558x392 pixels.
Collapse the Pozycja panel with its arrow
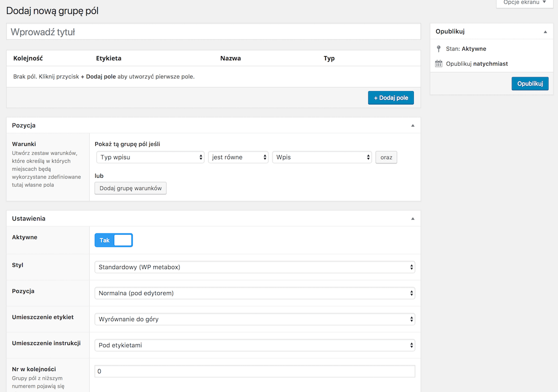(x=412, y=125)
